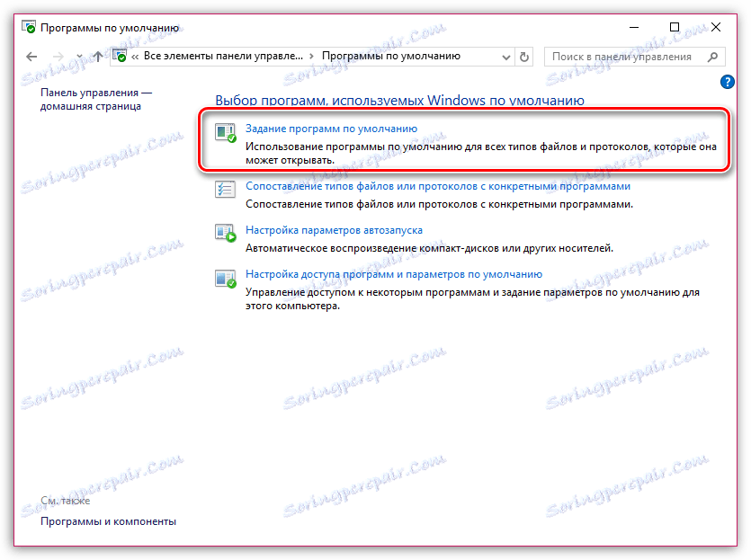Click the Программы по умолчанию breadcrumb

(x=391, y=56)
